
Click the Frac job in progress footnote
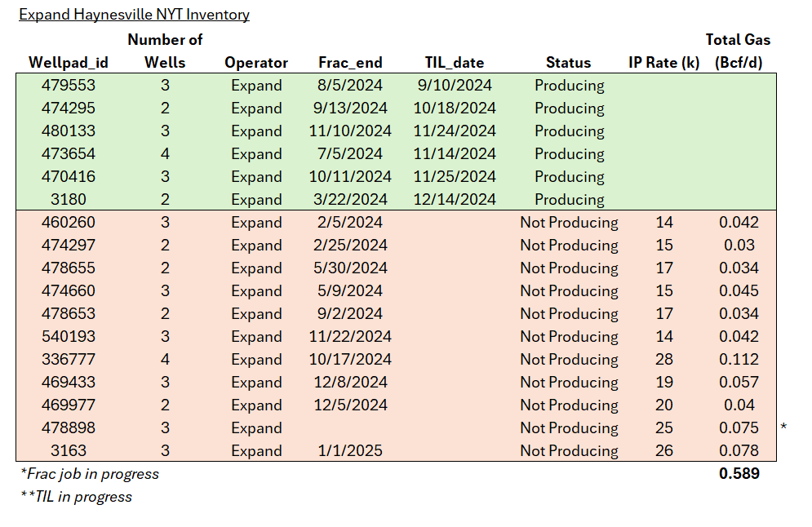(x=90, y=474)
